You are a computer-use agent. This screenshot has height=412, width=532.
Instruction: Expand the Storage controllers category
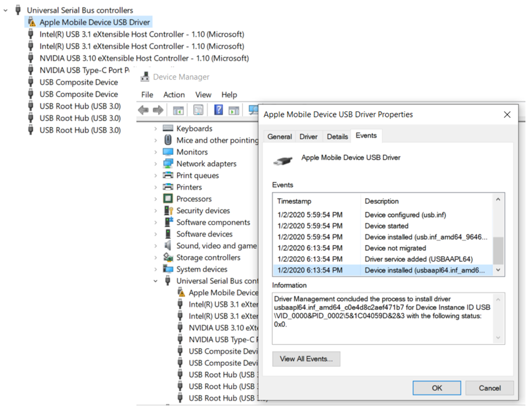tap(155, 257)
